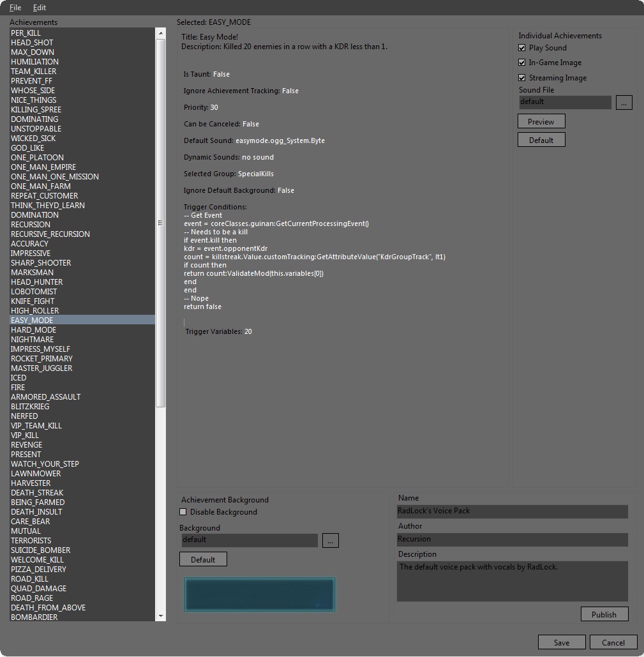Browse for a custom Background image

point(330,540)
